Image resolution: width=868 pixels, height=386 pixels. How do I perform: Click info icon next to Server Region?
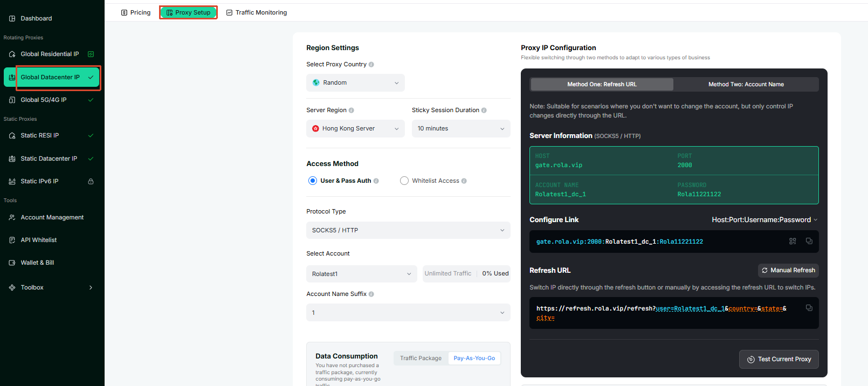point(351,110)
